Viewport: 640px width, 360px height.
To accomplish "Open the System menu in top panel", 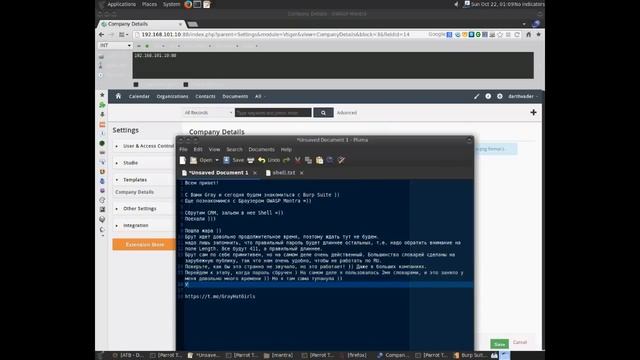I will [171, 4].
